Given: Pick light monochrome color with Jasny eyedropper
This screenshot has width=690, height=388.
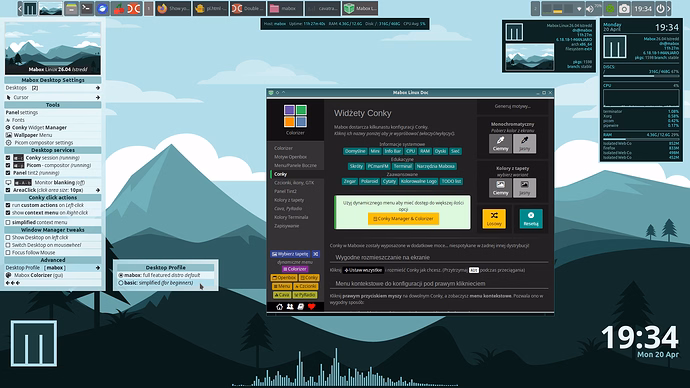Looking at the screenshot, I should coord(525,143).
